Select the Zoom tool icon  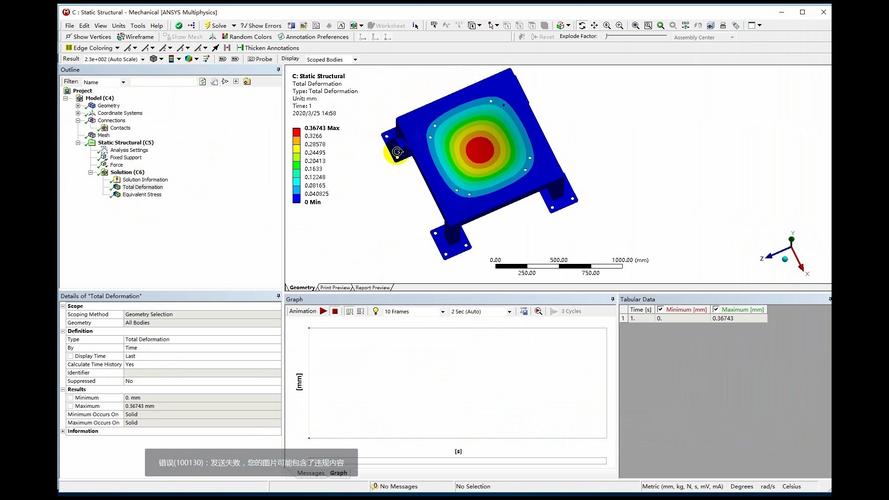[x=607, y=26]
